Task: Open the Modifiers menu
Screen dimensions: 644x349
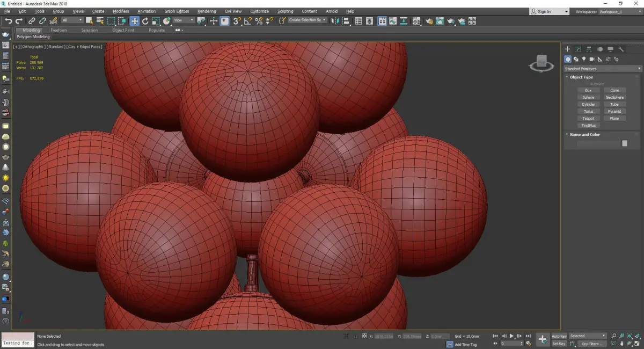Action: pos(121,11)
